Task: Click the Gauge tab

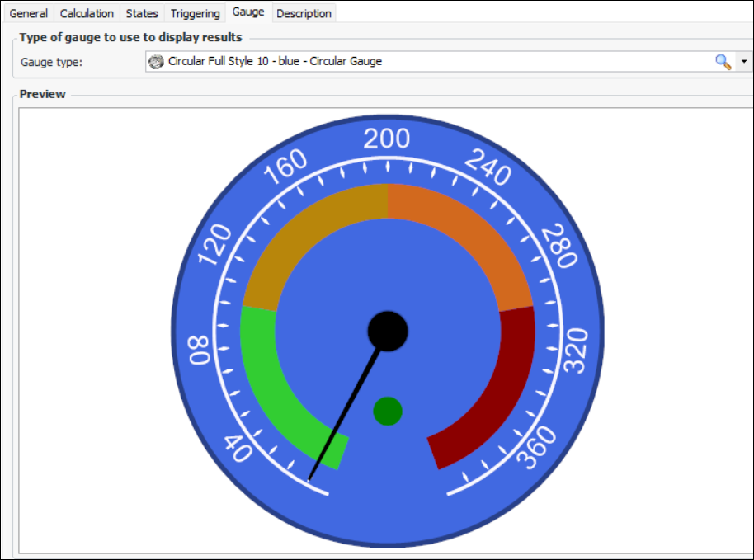Action: click(248, 12)
